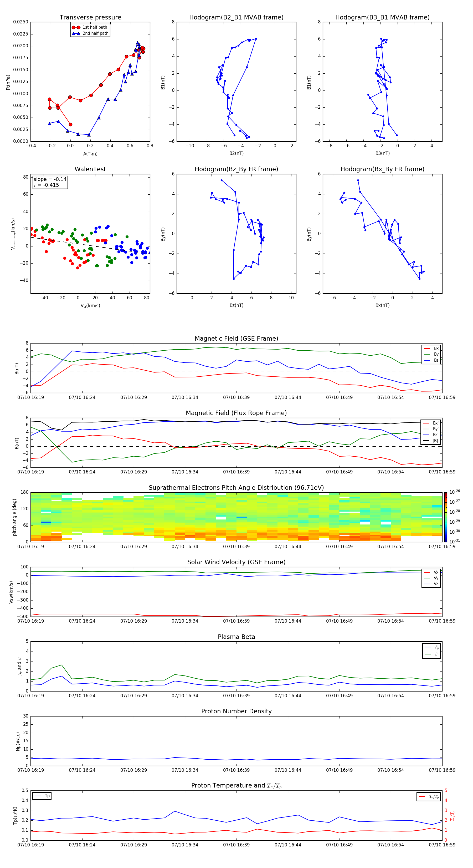Click the pitch angle spectrogram heatmap

[236, 517]
